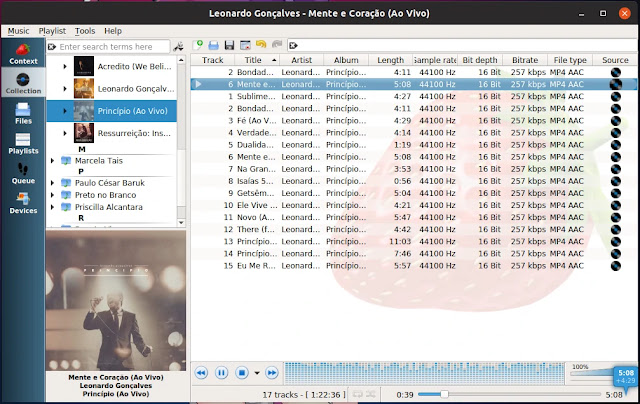Screen dimensions: 640x404
Task: Sort playlist by Album column
Action: (x=346, y=60)
